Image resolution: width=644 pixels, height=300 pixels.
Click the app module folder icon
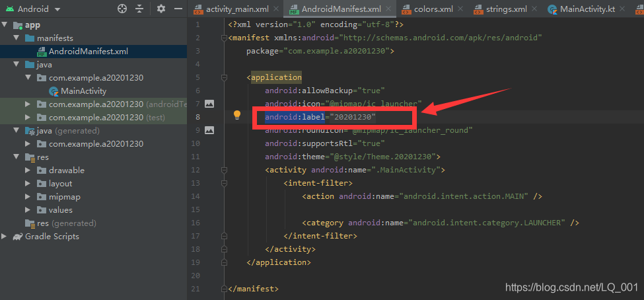pyautogui.click(x=18, y=26)
